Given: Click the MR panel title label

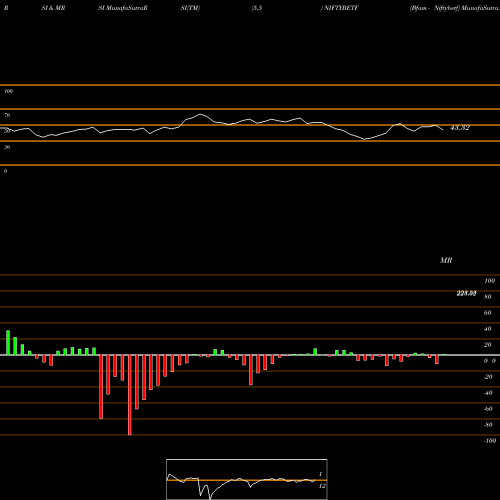Looking at the screenshot, I should tap(446, 260).
